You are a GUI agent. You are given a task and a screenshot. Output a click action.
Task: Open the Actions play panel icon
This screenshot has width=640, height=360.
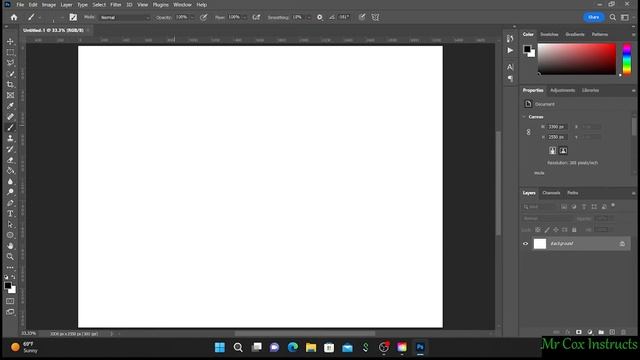510,50
